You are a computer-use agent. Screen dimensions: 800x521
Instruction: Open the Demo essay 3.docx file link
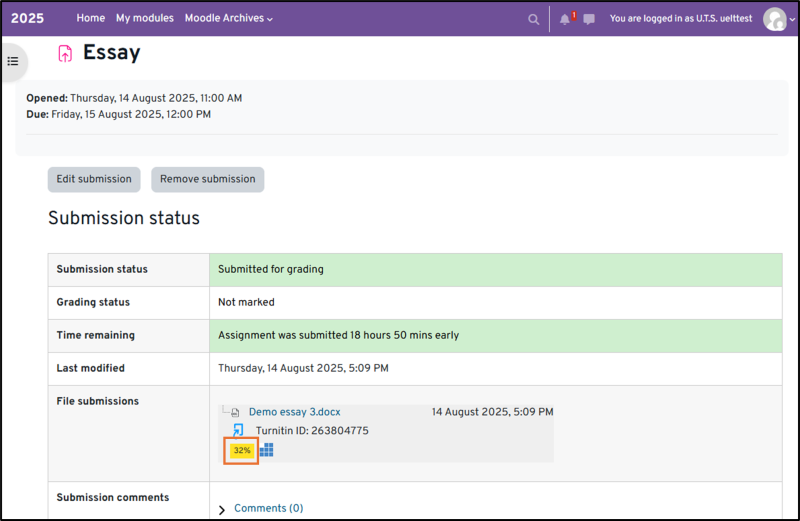click(x=294, y=411)
